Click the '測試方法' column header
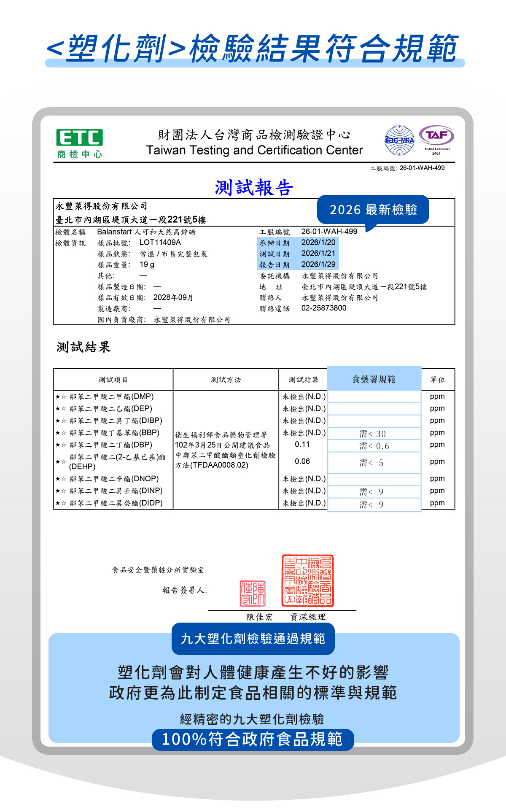The width and height of the screenshot is (506, 812). pos(226,380)
